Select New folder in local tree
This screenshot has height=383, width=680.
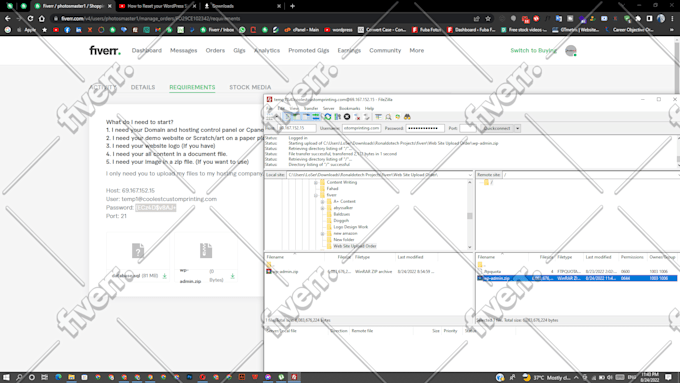pyautogui.click(x=344, y=240)
